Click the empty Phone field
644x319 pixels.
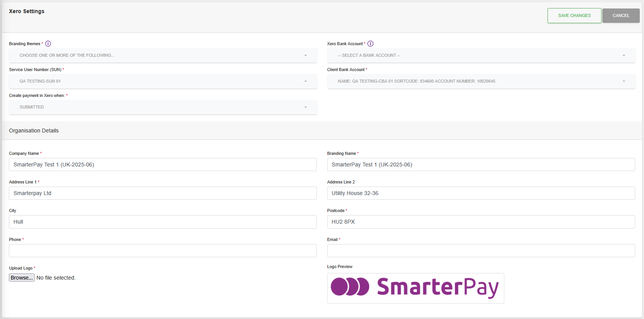pos(162,251)
